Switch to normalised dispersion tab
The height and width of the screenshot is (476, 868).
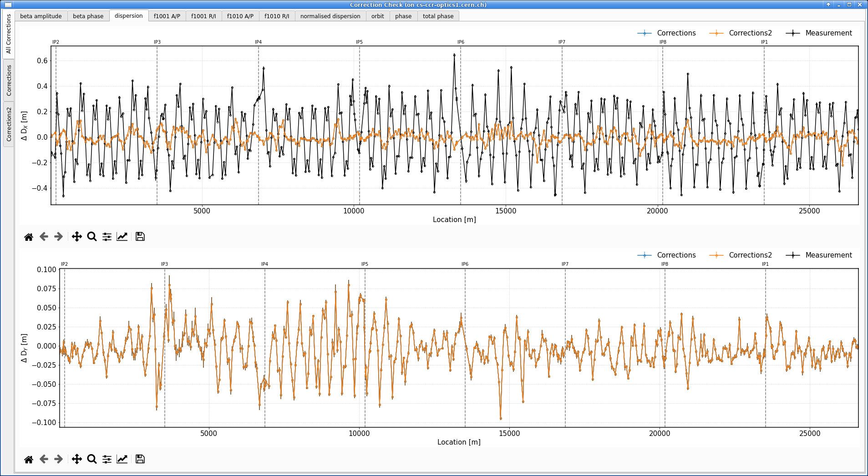pos(330,16)
